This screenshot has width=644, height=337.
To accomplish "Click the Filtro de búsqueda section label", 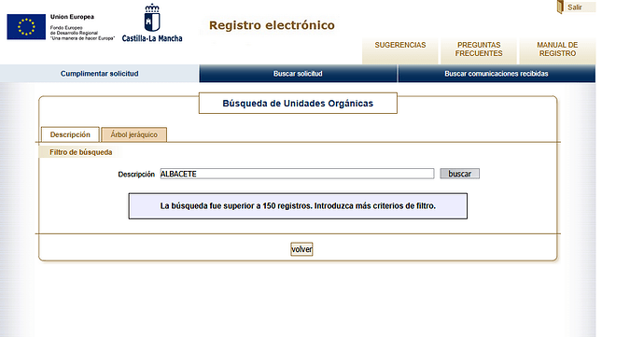I will [81, 152].
